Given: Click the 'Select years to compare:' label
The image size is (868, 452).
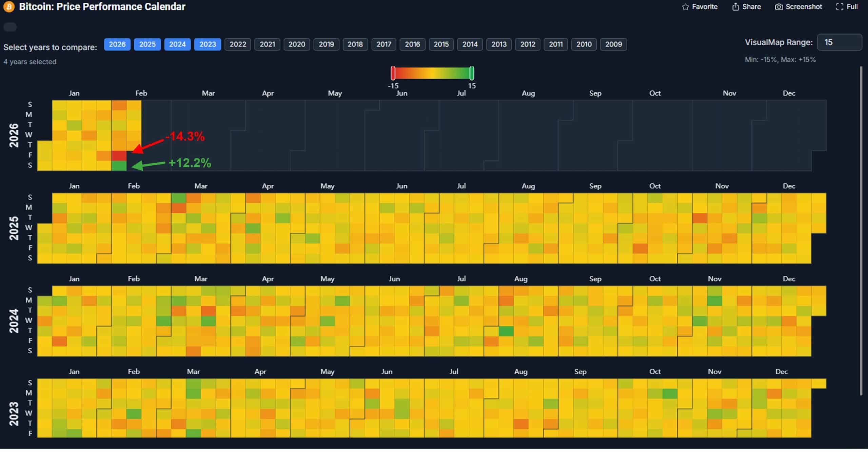Looking at the screenshot, I should (50, 47).
